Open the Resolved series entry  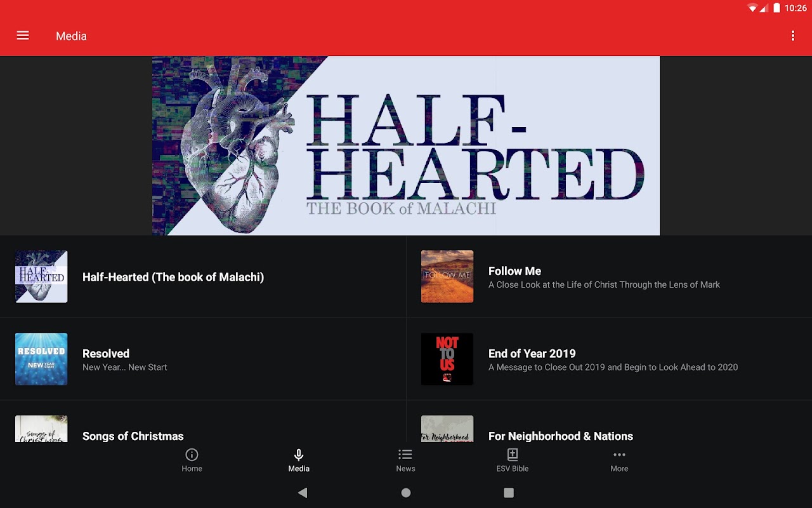203,359
